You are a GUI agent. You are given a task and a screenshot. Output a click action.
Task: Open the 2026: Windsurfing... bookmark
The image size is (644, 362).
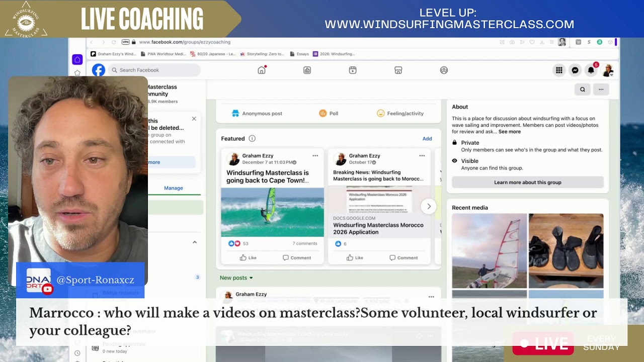pyautogui.click(x=334, y=54)
